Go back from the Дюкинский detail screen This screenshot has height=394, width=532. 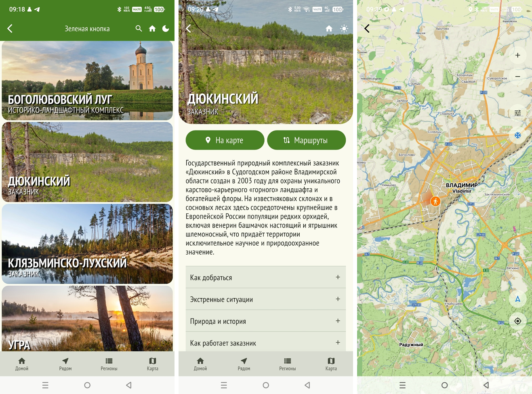(189, 28)
